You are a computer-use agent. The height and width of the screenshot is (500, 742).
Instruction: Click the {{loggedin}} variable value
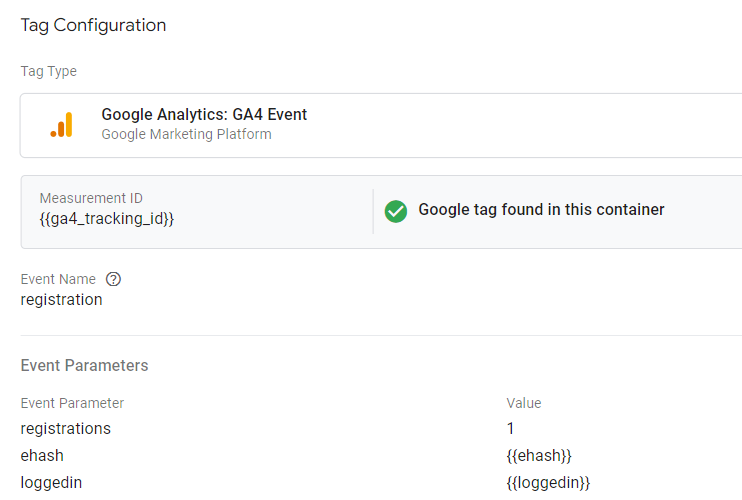pos(549,482)
